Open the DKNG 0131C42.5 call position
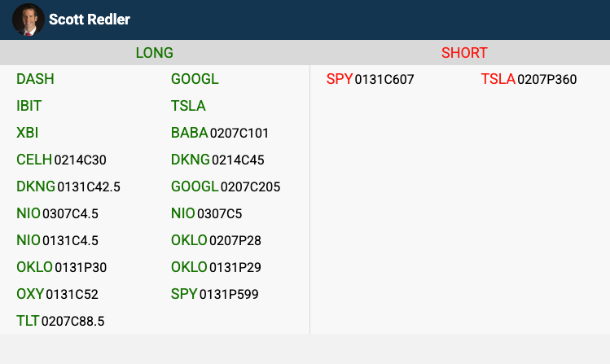 68,186
